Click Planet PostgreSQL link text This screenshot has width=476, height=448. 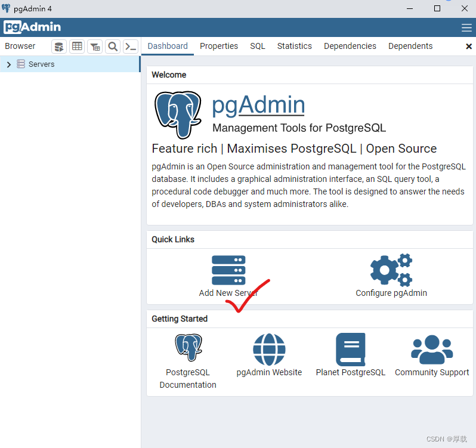coord(351,372)
